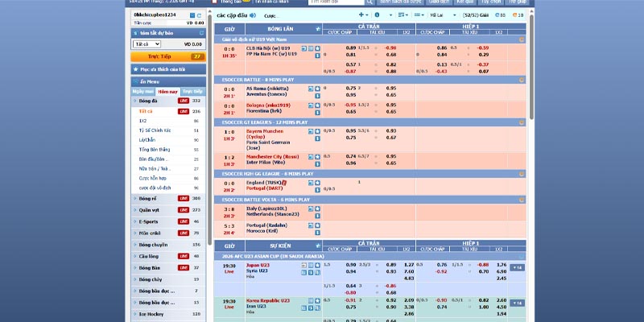Click the sound speaker icon beside các cặp đấu
Screen dimensions: 644x322
point(254,14)
